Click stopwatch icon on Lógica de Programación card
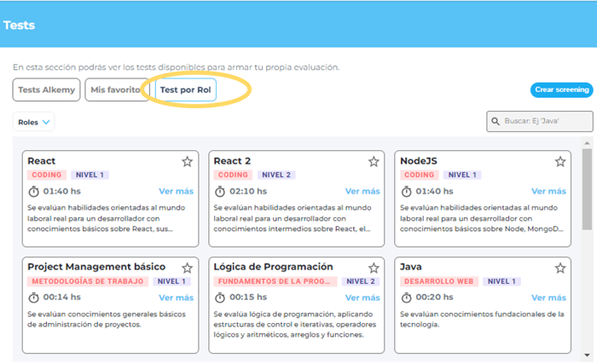The width and height of the screenshot is (597, 364). coord(220,298)
